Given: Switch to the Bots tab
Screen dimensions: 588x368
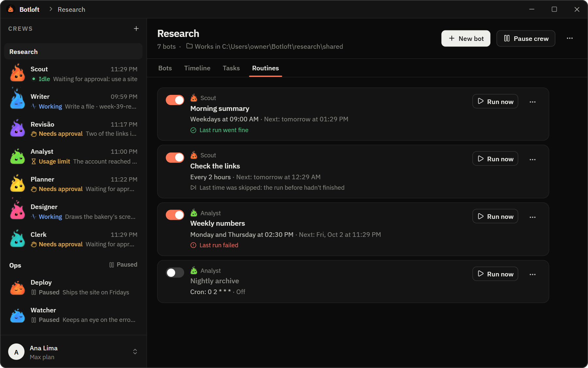Looking at the screenshot, I should coord(165,68).
